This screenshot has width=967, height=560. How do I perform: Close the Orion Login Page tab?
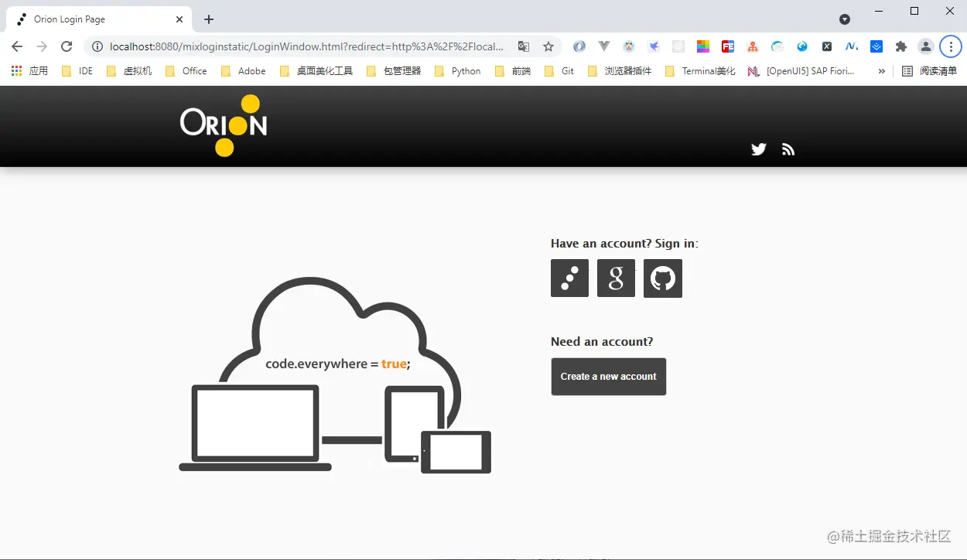click(x=179, y=19)
